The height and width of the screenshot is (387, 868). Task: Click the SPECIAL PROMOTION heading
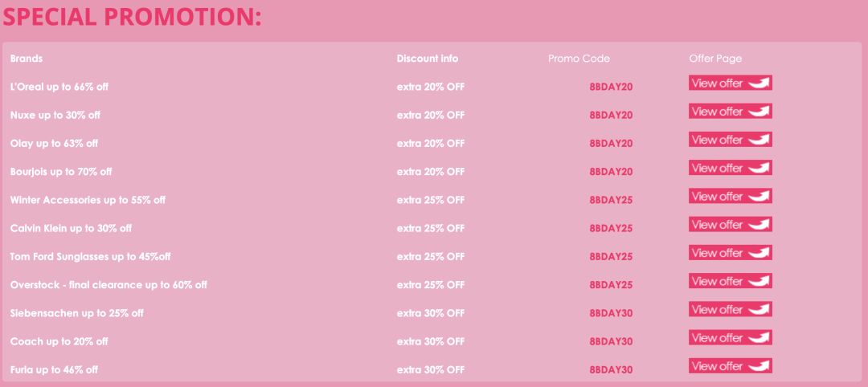pyautogui.click(x=133, y=17)
